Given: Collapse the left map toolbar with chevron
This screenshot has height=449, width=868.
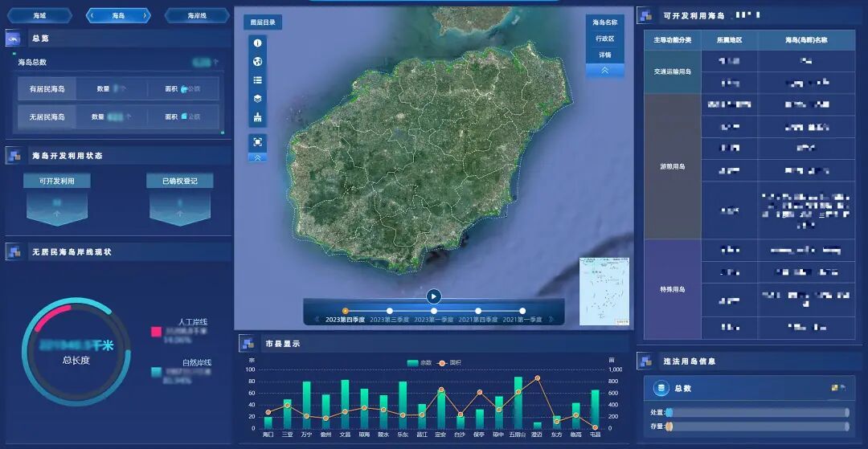Looking at the screenshot, I should point(258,158).
